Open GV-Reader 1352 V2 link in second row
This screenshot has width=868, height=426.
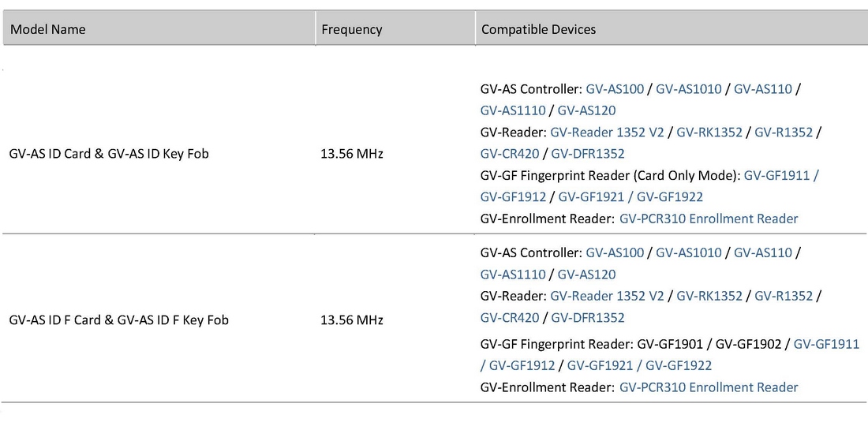[x=607, y=296]
